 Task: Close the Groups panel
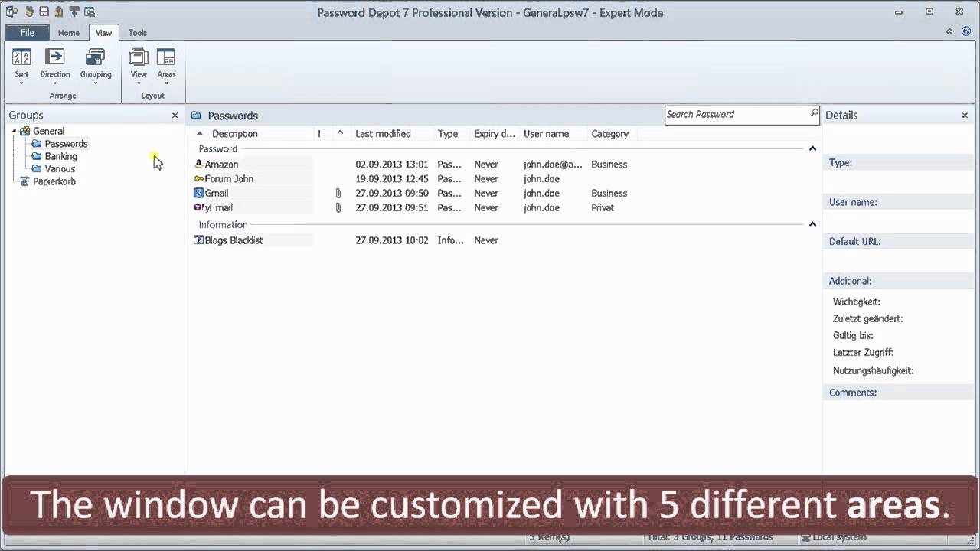tap(175, 116)
